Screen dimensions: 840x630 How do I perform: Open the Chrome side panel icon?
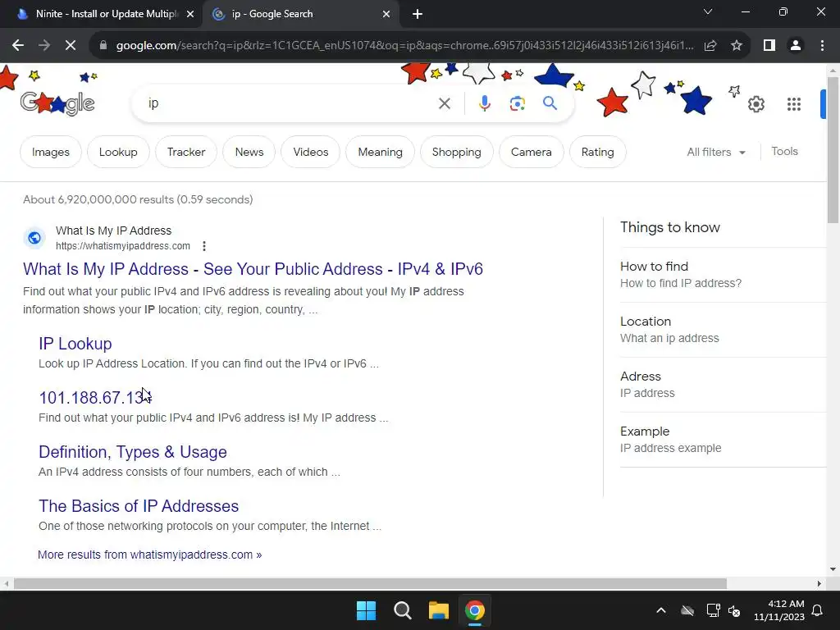(x=769, y=46)
